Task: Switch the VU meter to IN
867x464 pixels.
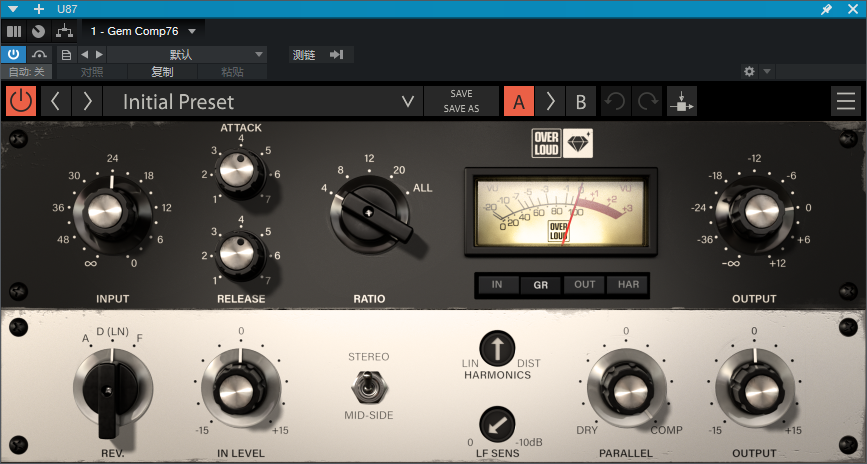Action: [497, 284]
